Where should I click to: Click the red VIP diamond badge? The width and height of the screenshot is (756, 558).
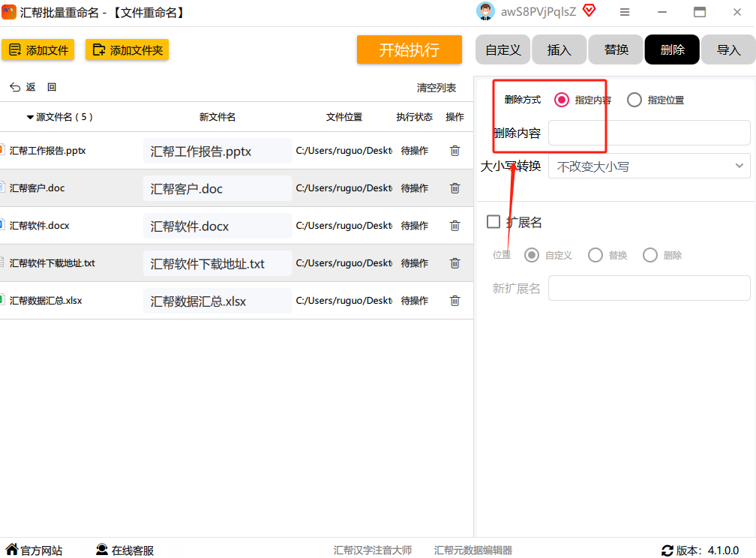point(589,10)
